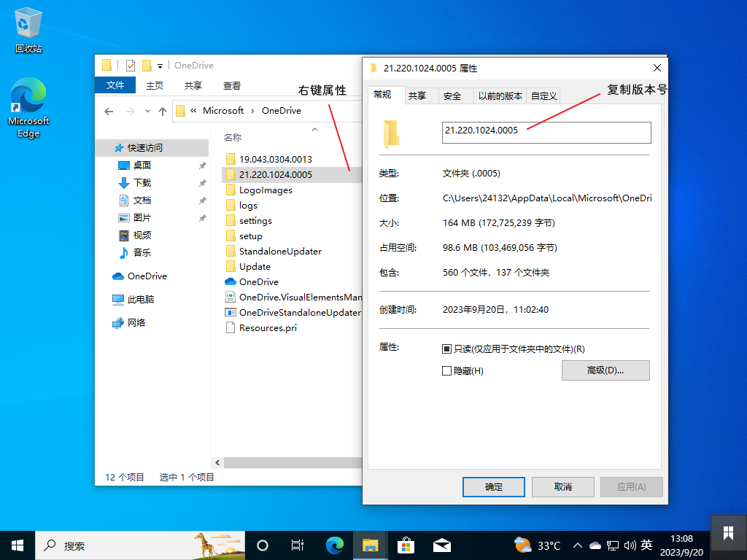Click the folder name field 21.220.1024.0005

[x=546, y=133]
